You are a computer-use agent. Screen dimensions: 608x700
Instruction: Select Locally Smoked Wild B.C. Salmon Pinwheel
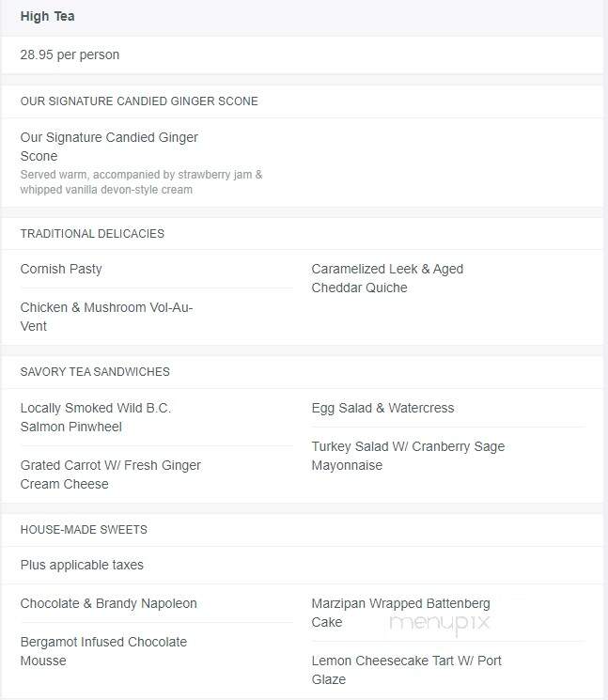pyautogui.click(x=96, y=417)
